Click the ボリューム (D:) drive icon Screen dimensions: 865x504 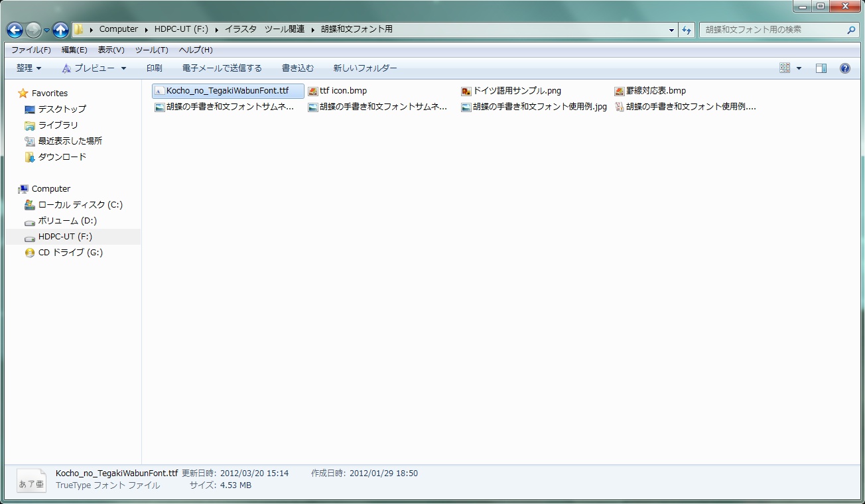click(x=30, y=221)
